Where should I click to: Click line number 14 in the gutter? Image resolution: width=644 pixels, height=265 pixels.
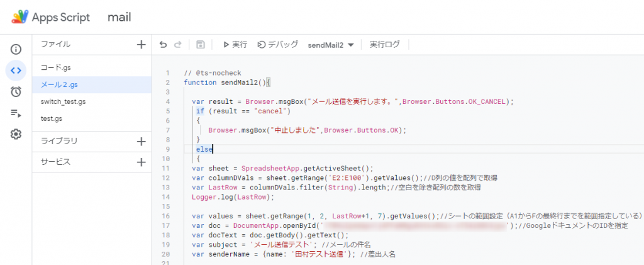[166, 197]
